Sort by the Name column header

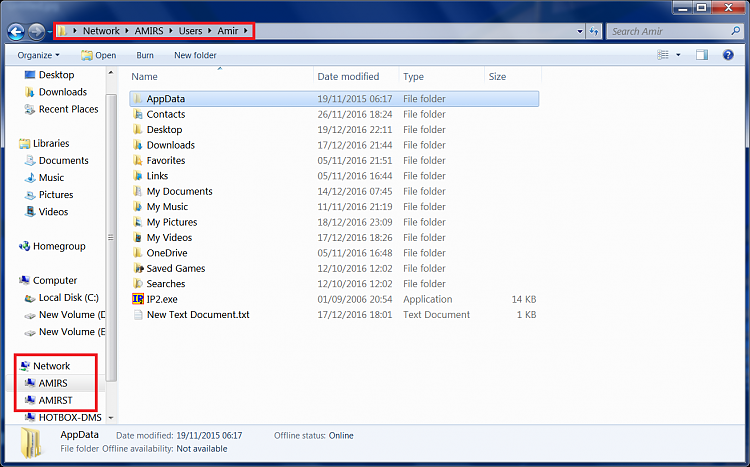click(x=144, y=77)
